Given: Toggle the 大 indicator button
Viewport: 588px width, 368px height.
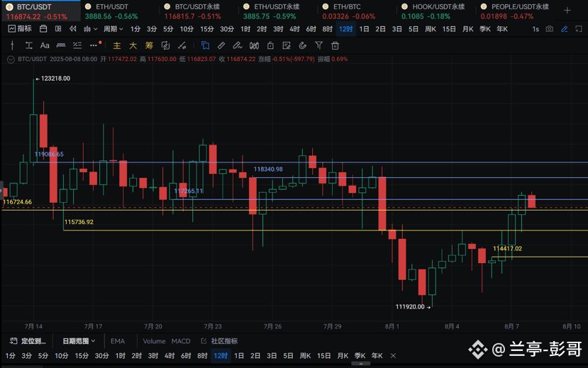Looking at the screenshot, I should (x=133, y=45).
